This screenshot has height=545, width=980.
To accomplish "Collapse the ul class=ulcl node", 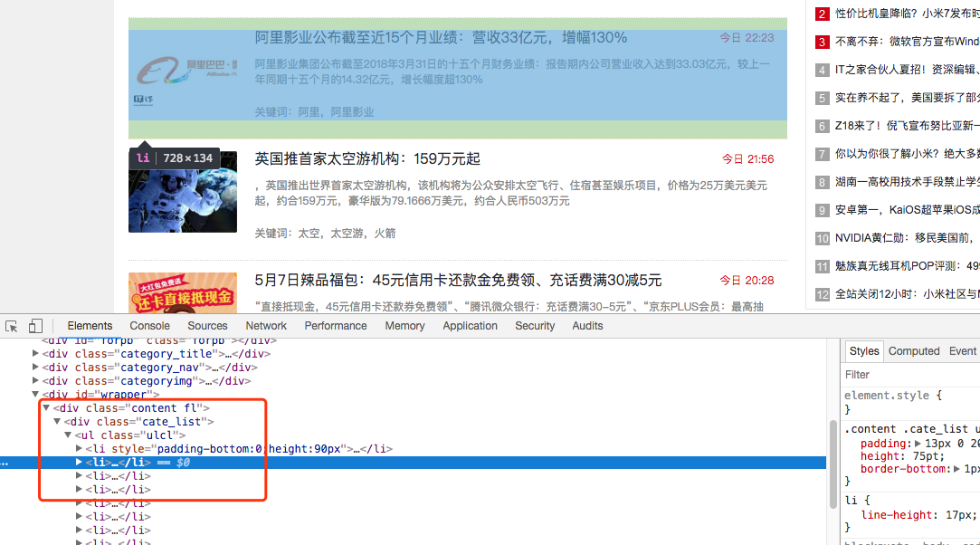I will point(67,435).
